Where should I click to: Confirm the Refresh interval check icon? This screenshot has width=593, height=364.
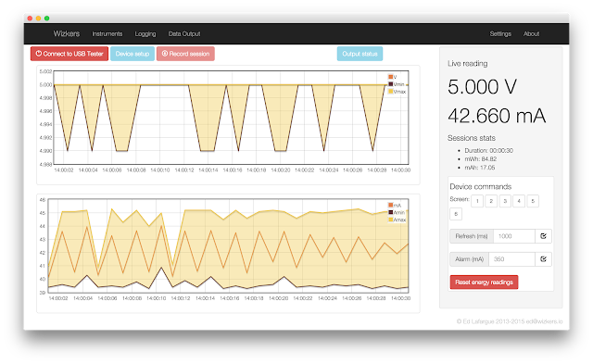(543, 236)
